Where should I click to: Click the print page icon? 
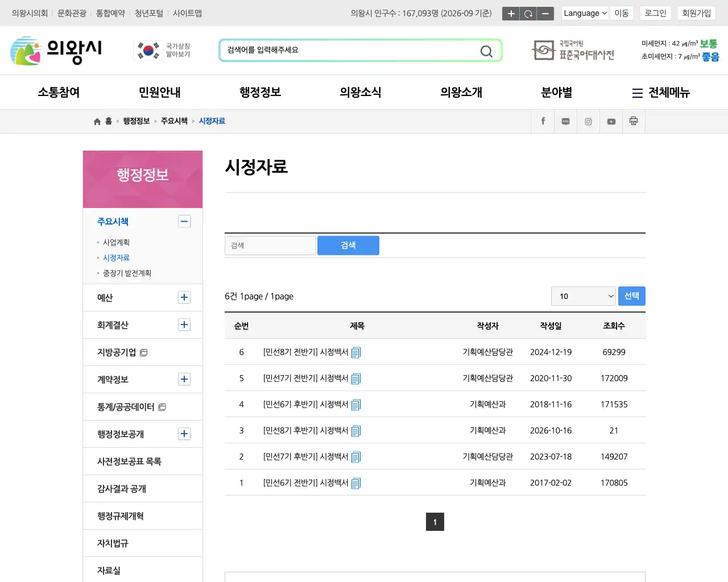click(x=634, y=121)
